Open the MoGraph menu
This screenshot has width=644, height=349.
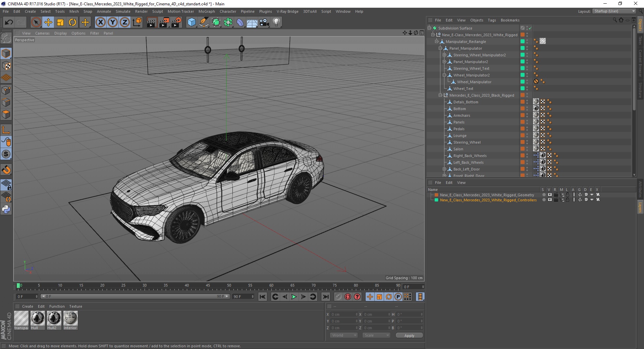tap(206, 11)
